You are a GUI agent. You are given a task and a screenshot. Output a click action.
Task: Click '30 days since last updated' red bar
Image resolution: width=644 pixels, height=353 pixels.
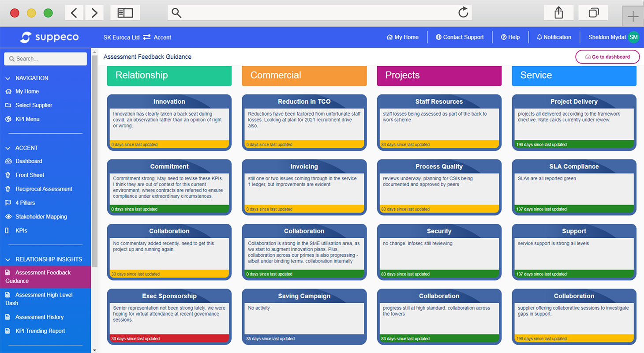pos(169,339)
